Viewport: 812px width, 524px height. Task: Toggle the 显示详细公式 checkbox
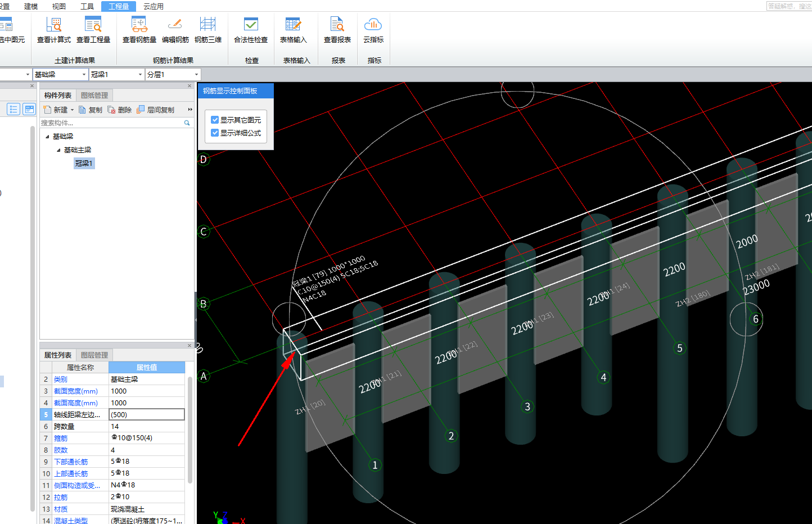tap(215, 133)
